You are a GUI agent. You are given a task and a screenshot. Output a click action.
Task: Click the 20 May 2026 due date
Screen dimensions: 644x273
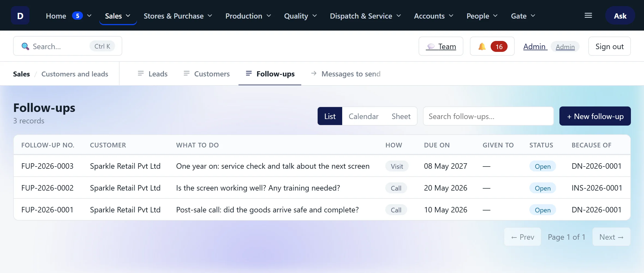(x=446, y=188)
